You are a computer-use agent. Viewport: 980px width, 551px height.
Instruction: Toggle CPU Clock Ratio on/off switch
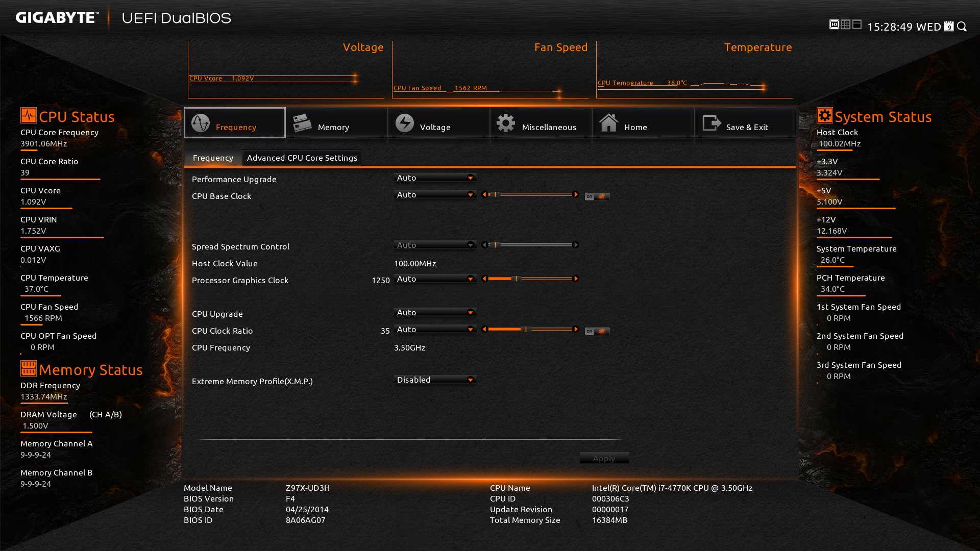tap(597, 331)
